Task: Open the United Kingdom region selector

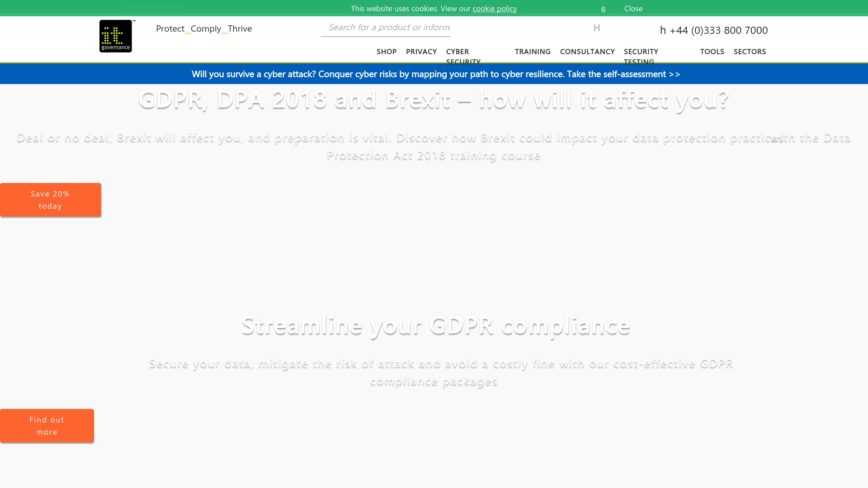Action: 155,6
